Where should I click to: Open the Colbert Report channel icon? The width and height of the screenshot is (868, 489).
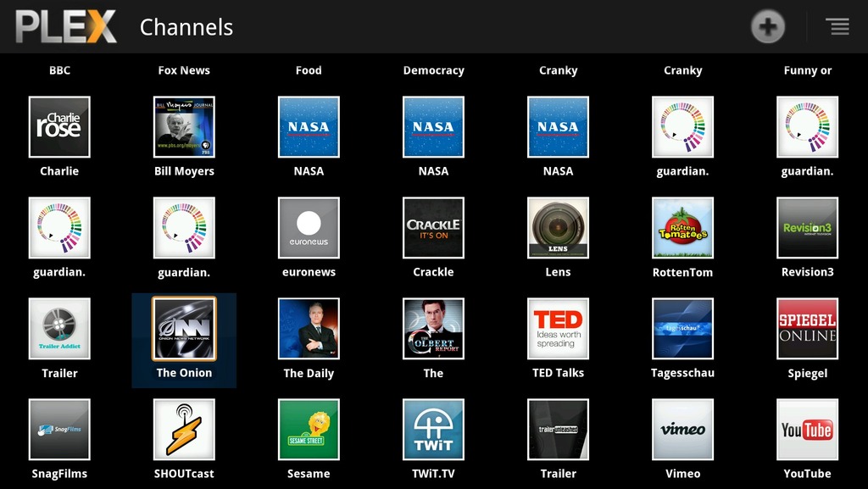point(433,329)
